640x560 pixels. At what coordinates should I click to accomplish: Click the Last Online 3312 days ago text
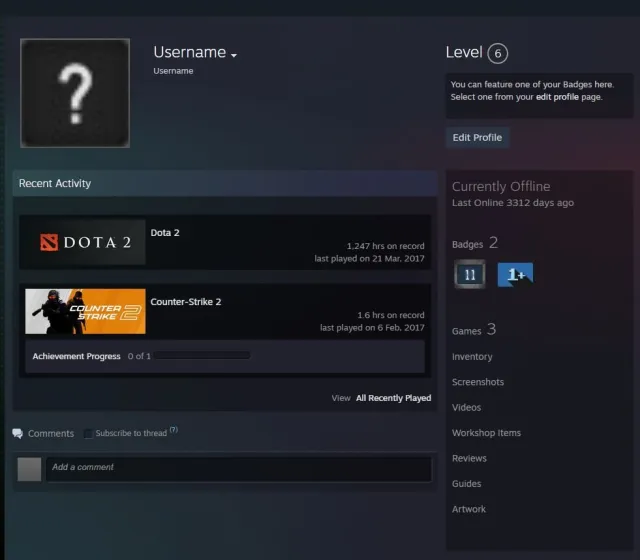coord(513,203)
